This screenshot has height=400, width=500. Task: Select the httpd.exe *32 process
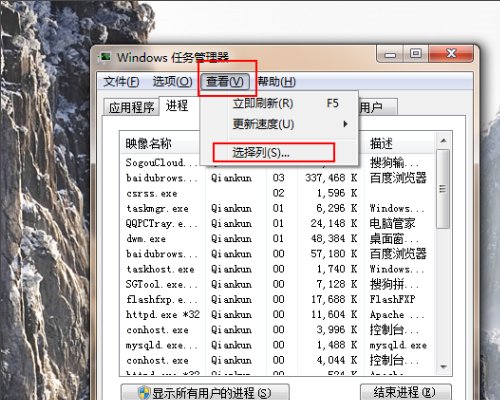tap(277, 315)
